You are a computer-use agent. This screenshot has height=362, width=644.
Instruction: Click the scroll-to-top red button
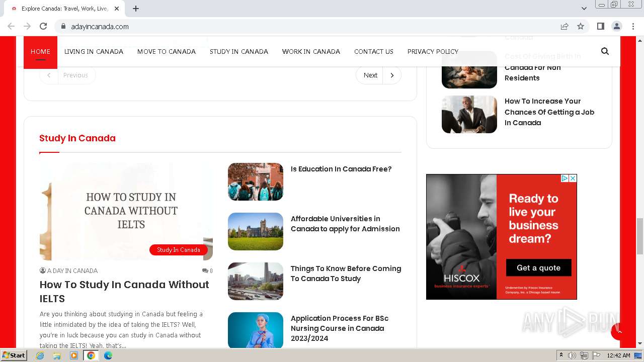[x=619, y=332]
